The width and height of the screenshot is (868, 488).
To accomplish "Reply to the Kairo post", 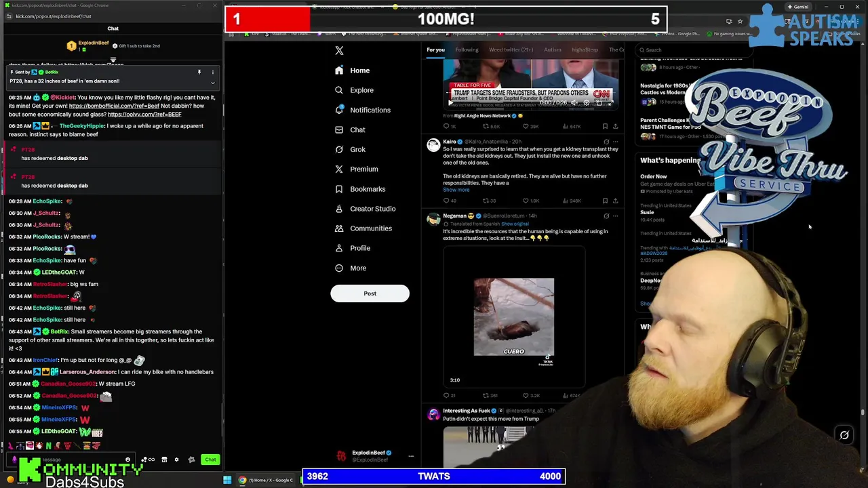I will (446, 201).
